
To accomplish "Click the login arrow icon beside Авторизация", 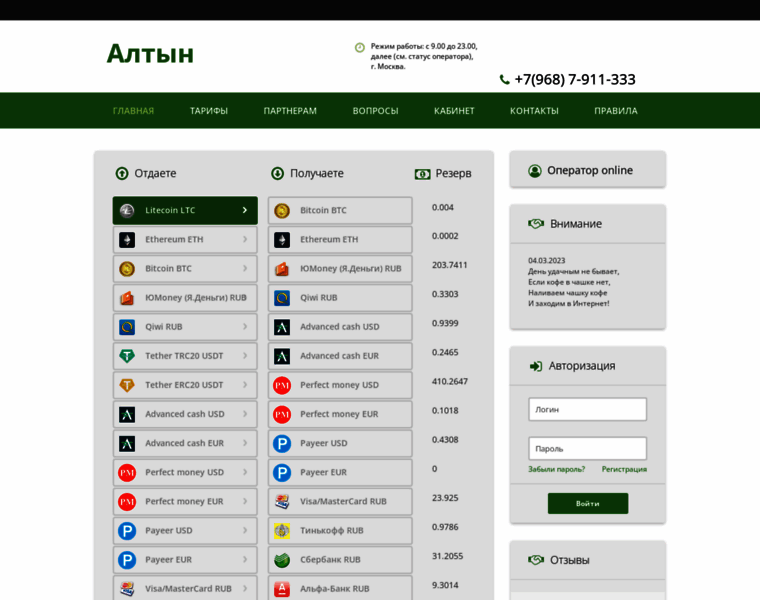I will pyautogui.click(x=536, y=366).
